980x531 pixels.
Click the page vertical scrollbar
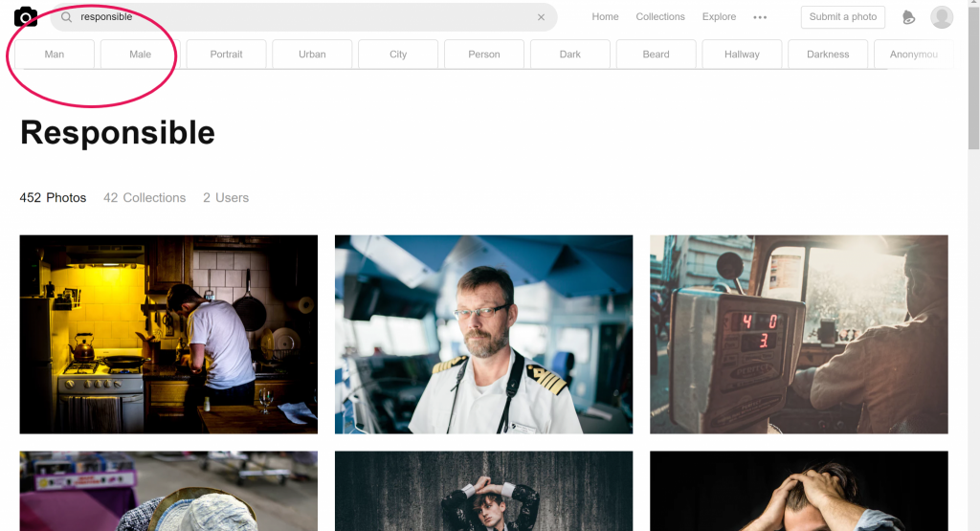click(973, 77)
